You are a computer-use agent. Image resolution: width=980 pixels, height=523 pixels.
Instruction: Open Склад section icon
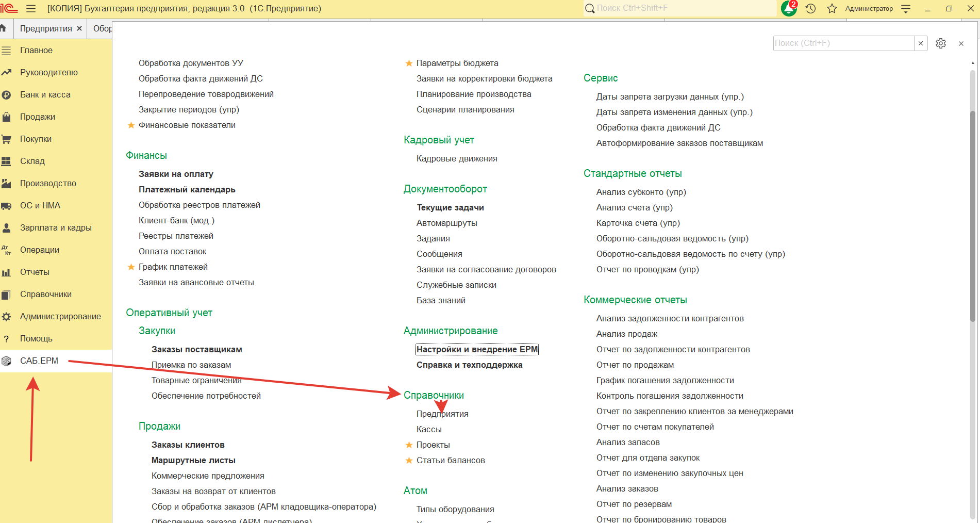pyautogui.click(x=6, y=161)
